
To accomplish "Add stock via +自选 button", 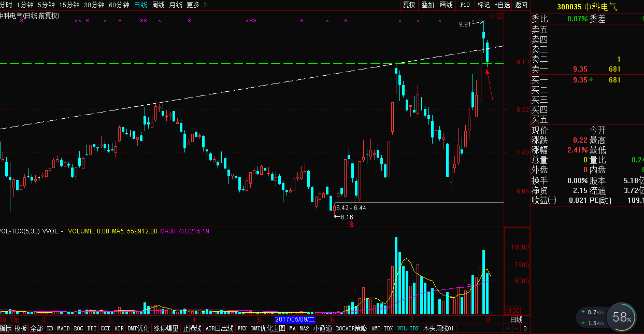I will click(502, 5).
